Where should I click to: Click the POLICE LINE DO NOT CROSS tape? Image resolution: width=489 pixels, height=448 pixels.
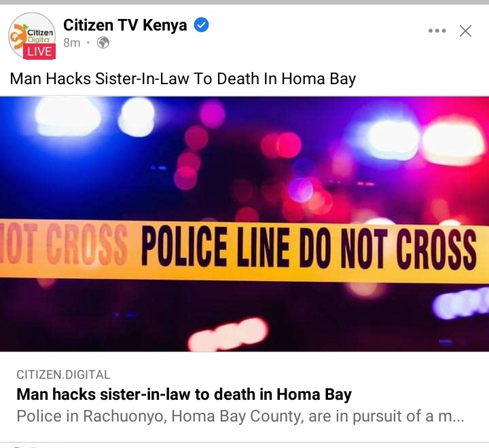pyautogui.click(x=309, y=248)
